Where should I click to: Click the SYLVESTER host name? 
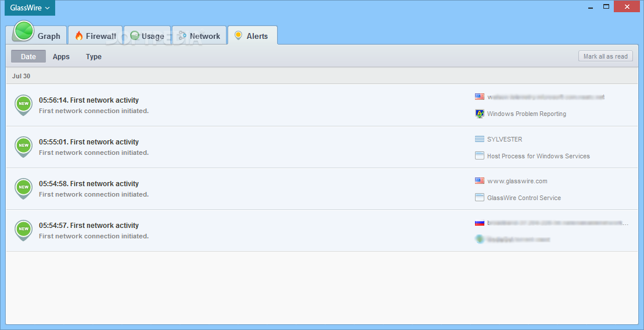tap(505, 139)
